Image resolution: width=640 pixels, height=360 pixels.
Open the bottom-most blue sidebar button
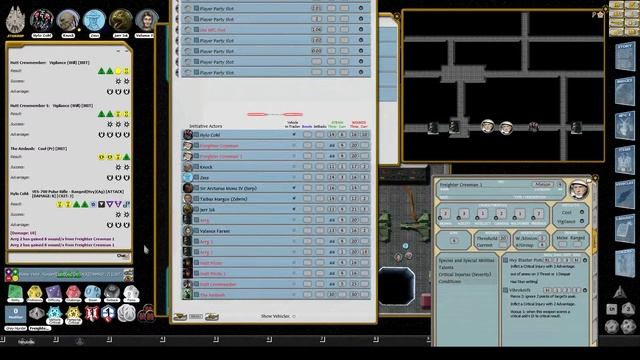pyautogui.click(x=625, y=263)
